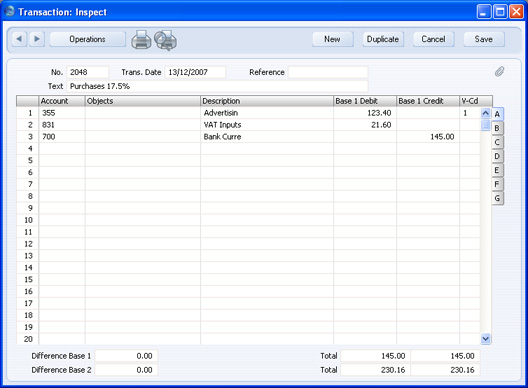This screenshot has width=528, height=388.
Task: Select account cell 700
Action: (62, 137)
